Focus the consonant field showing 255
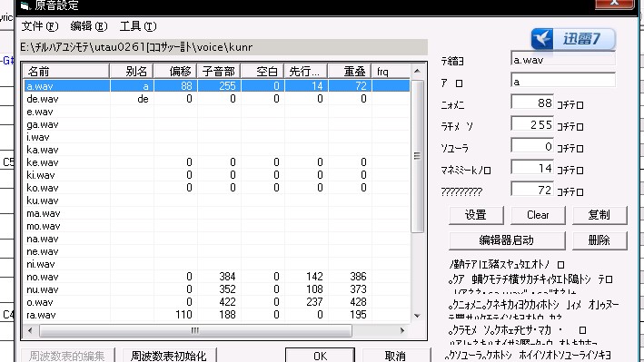 click(532, 124)
